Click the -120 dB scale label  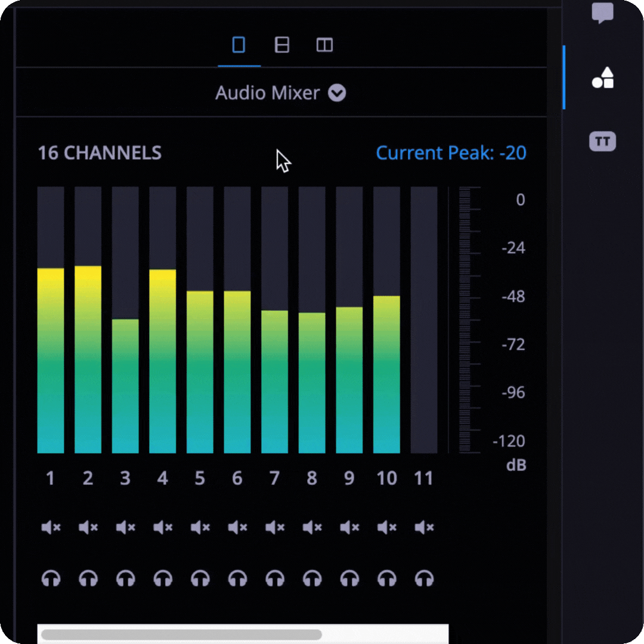(x=509, y=441)
